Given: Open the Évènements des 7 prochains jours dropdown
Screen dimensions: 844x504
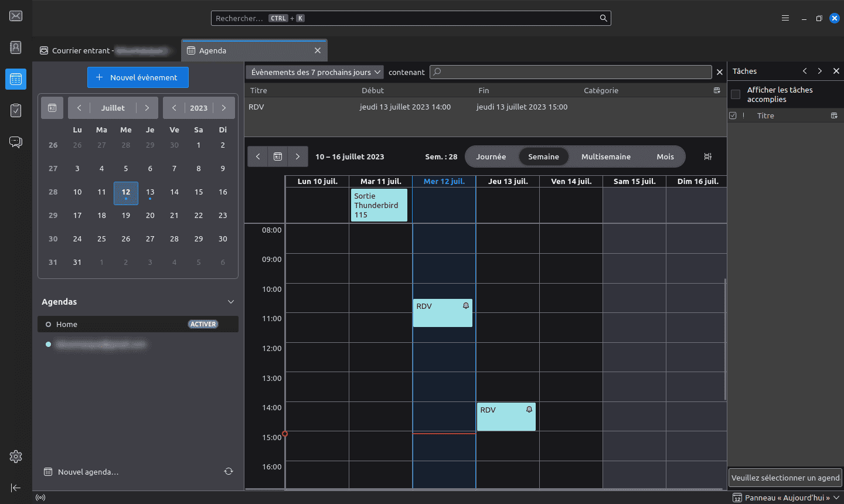Looking at the screenshot, I should click(315, 72).
